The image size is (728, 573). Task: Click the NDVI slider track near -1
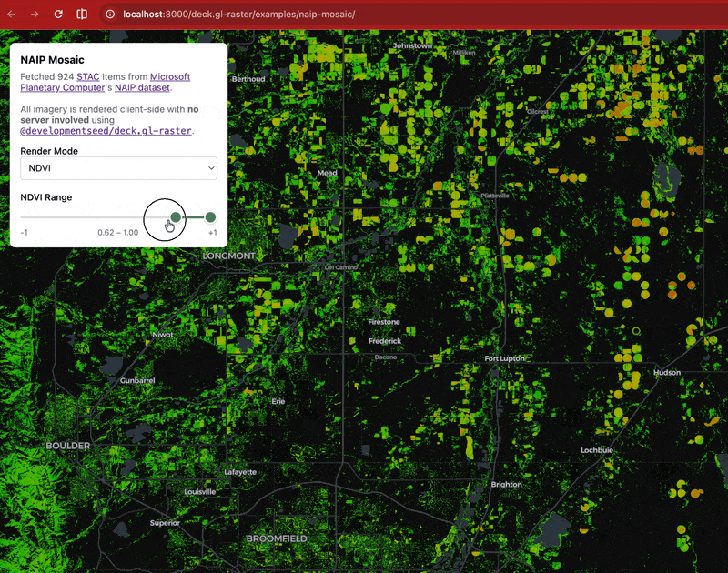(27, 216)
